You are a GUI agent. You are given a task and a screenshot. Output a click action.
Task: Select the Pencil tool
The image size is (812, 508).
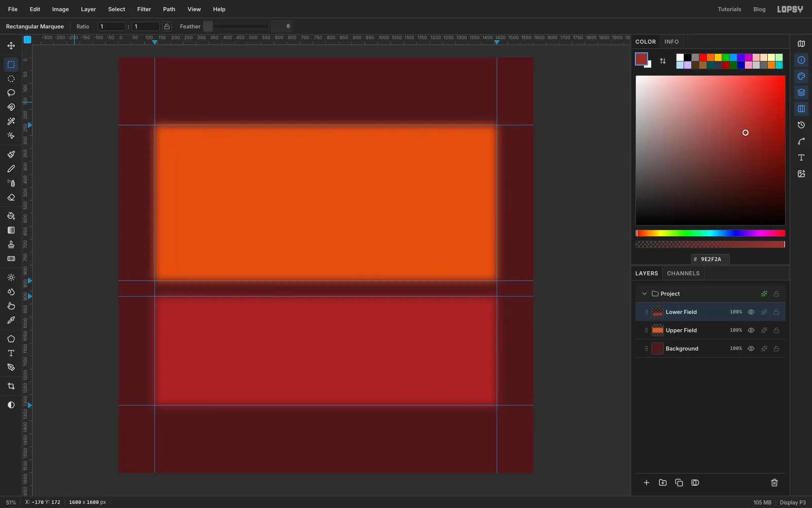point(11,169)
